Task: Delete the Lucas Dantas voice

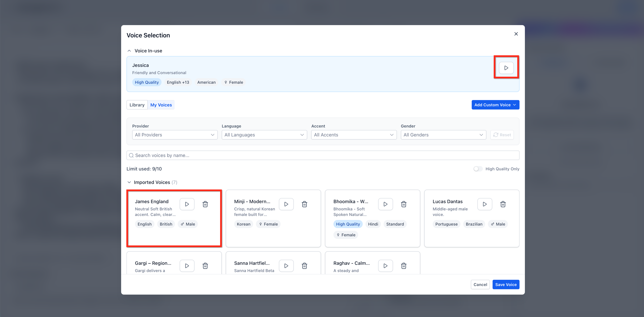Action: tap(503, 204)
